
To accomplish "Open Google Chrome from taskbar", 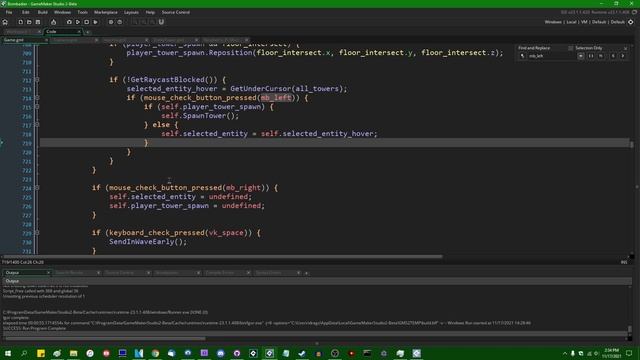I will point(155,353).
